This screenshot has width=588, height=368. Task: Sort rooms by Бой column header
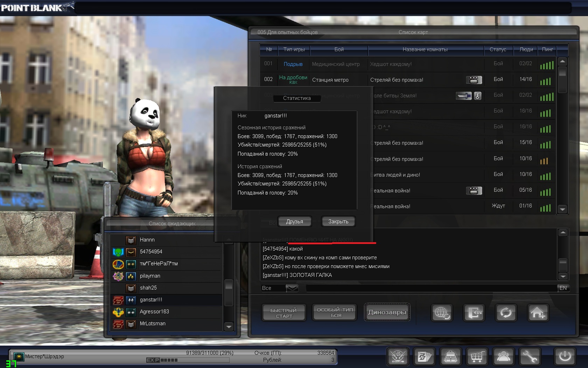[x=339, y=49]
